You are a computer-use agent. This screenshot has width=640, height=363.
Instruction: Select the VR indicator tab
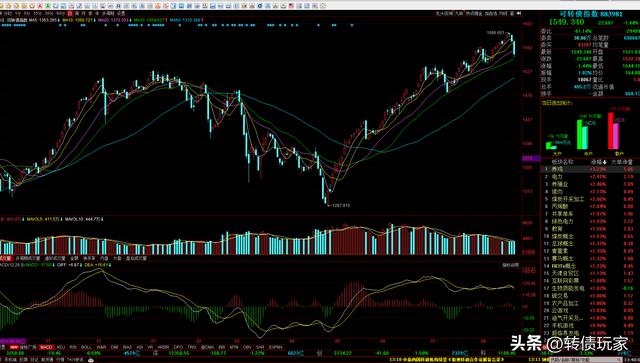150,347
